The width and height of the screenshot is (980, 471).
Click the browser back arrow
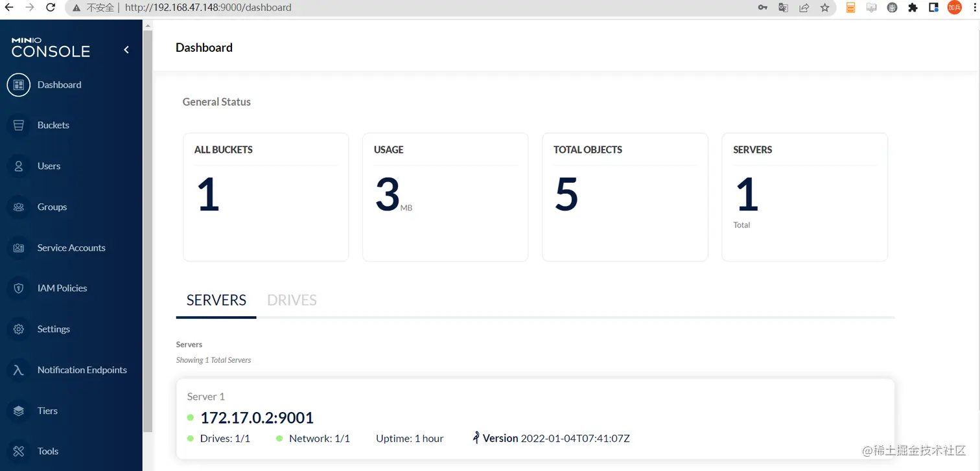tap(9, 8)
